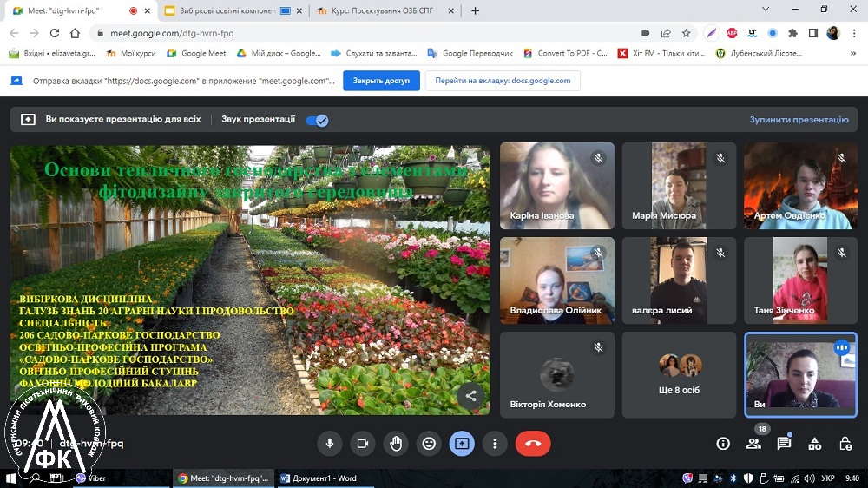
Task: Click the address bar URL field
Action: click(x=365, y=33)
